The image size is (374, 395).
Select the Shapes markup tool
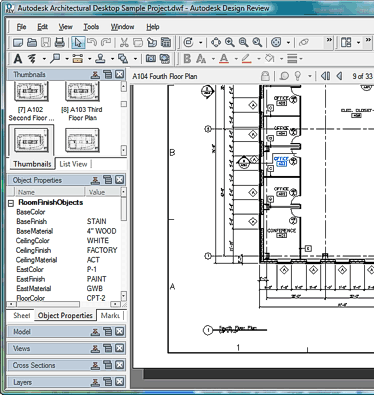pyautogui.click(x=123, y=59)
